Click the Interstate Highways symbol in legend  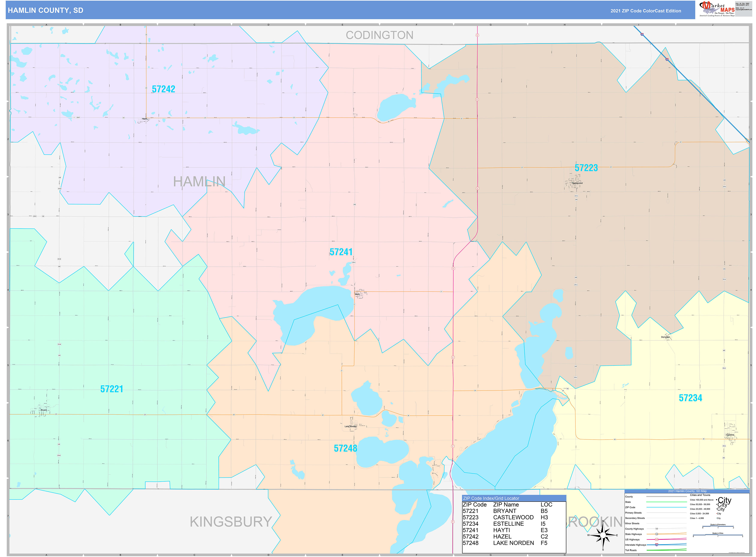pos(657,545)
